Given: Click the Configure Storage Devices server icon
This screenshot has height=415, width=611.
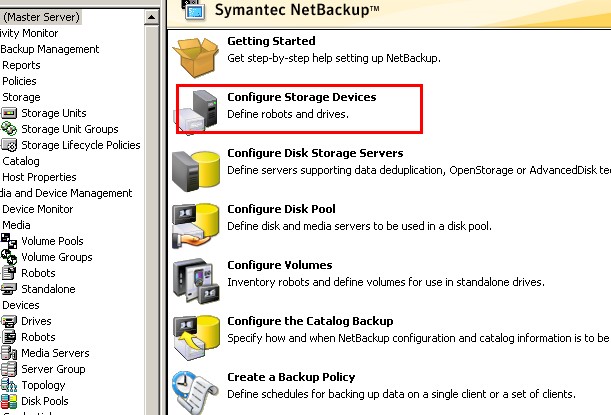Looking at the screenshot, I should (194, 108).
